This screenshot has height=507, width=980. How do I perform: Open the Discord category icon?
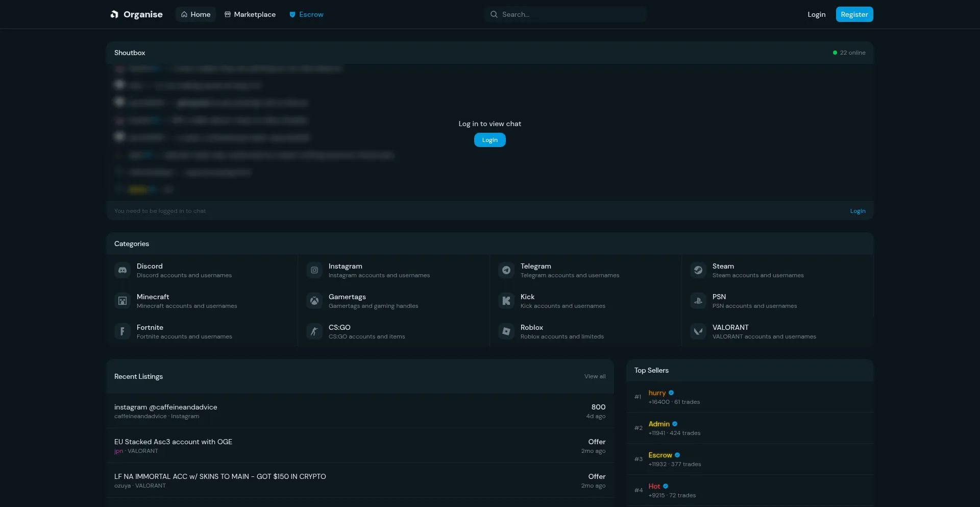tap(122, 270)
